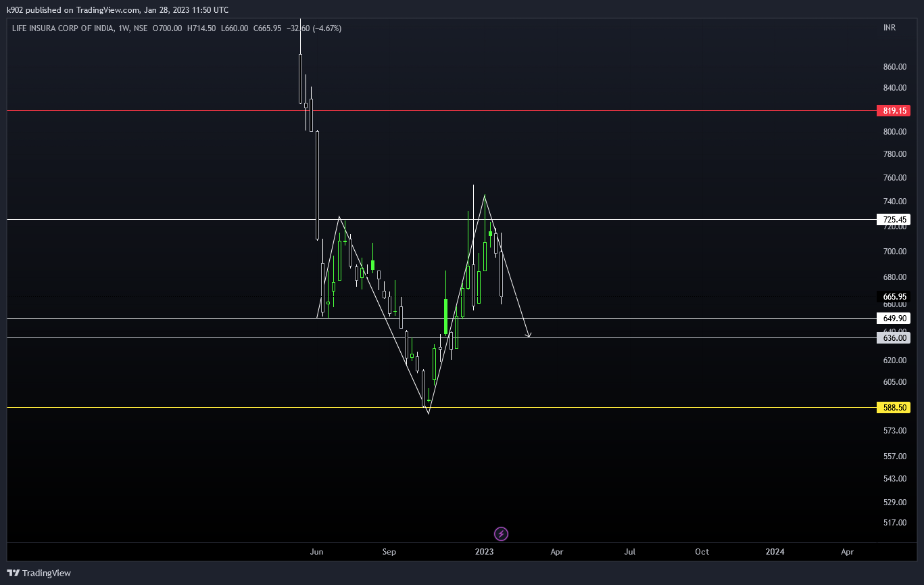Click the C665.95 close value
The image size is (924, 585).
click(x=267, y=28)
